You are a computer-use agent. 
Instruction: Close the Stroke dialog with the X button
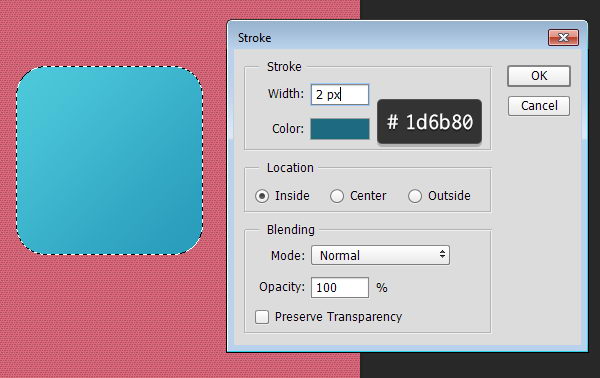pyautogui.click(x=563, y=37)
